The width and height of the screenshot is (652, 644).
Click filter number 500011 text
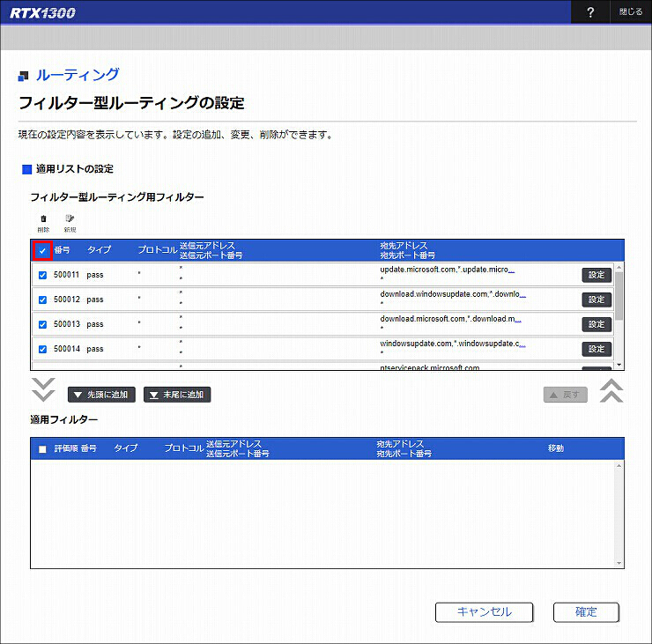[x=66, y=275]
